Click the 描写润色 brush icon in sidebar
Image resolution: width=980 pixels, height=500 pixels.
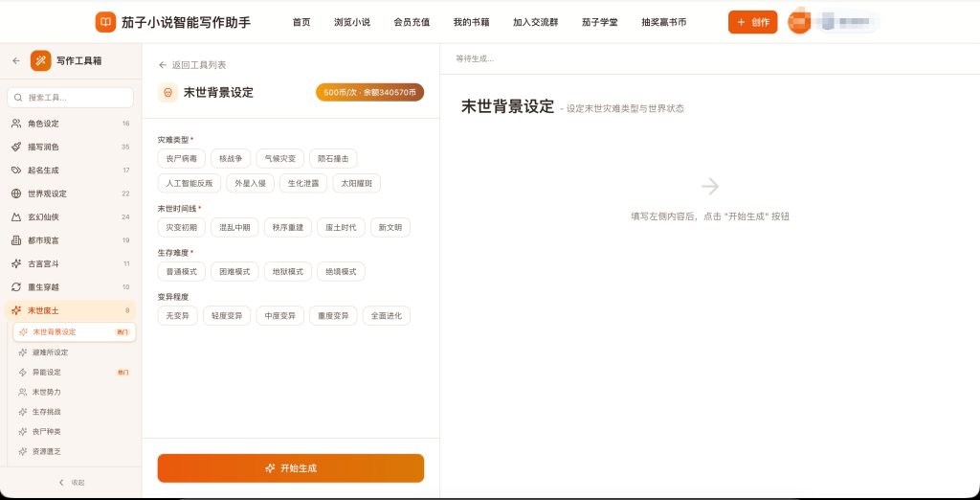pyautogui.click(x=16, y=148)
